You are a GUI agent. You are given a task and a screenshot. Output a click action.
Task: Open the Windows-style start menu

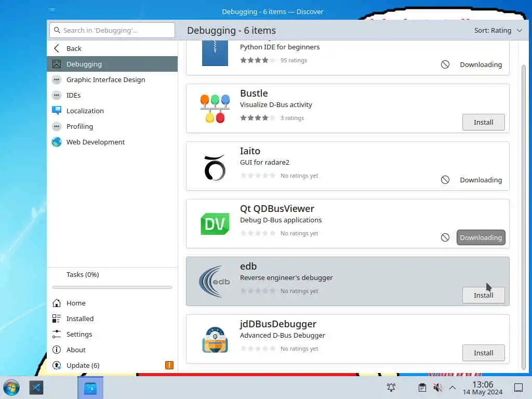coord(11,388)
